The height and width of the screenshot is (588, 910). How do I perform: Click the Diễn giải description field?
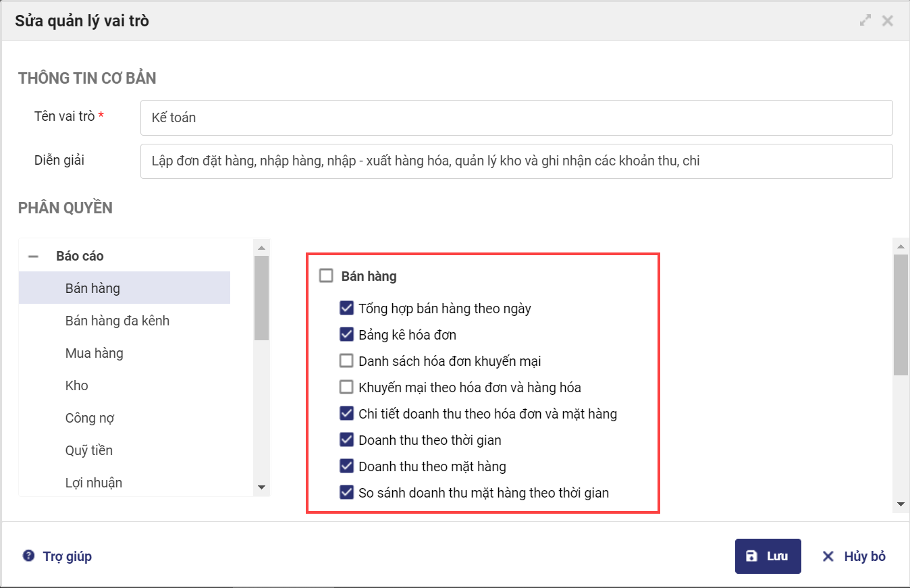click(516, 161)
